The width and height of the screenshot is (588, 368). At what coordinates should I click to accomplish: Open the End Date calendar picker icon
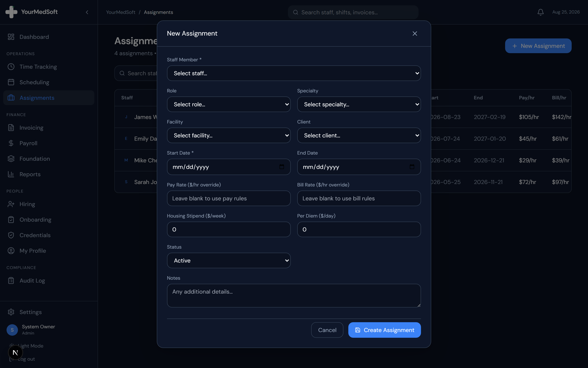pos(412,167)
